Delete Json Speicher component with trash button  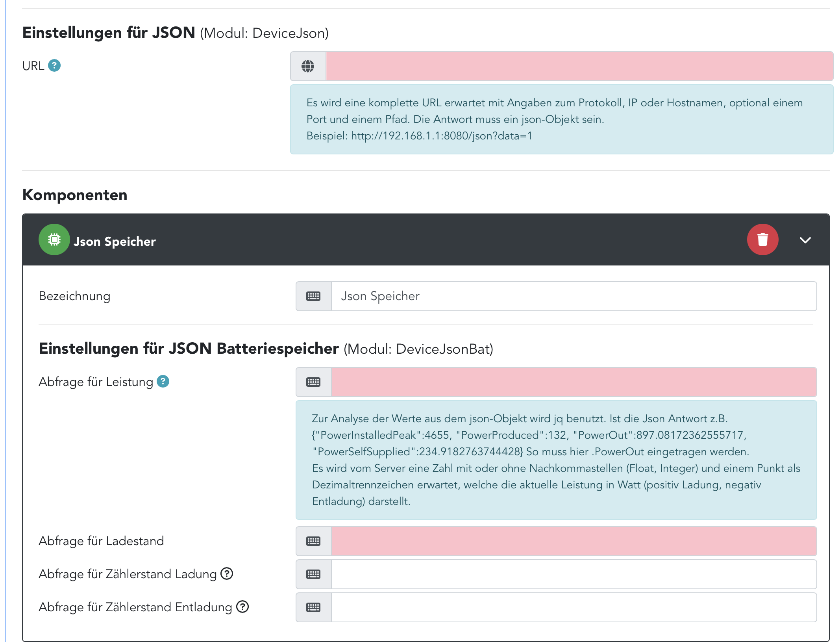tap(762, 239)
